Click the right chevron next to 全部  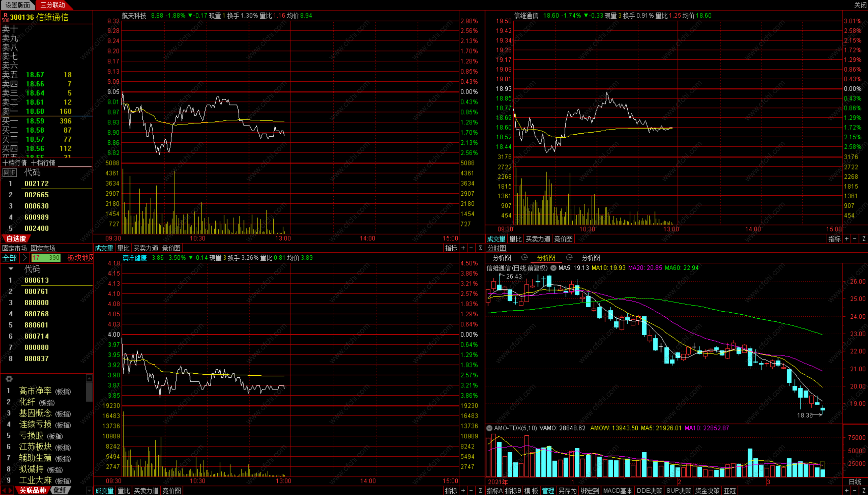tap(24, 258)
